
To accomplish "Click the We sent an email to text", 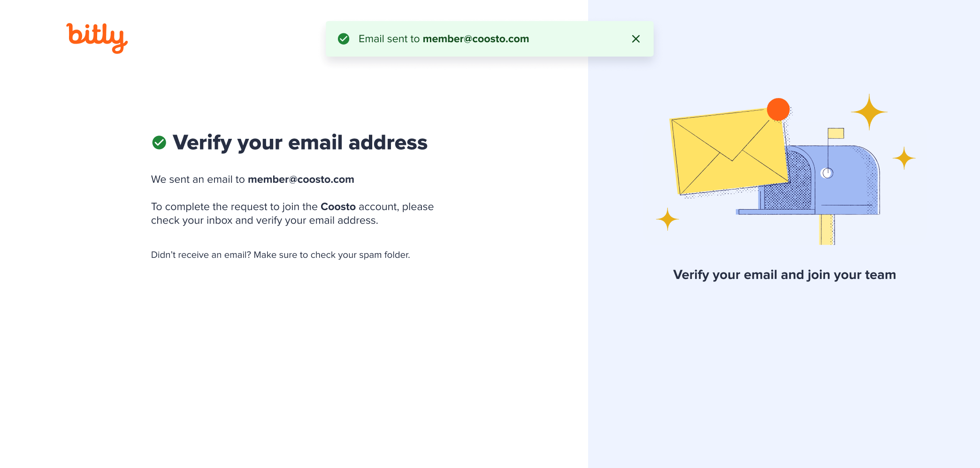I will click(x=198, y=180).
